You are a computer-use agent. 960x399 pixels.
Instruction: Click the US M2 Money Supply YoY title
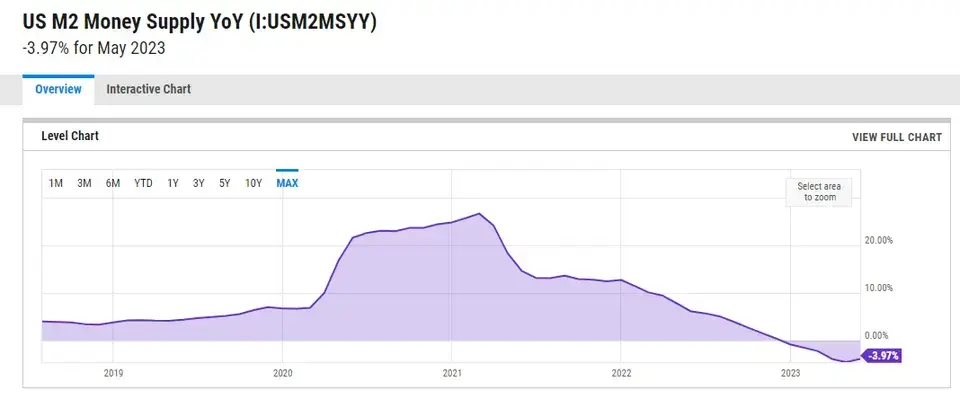coord(200,21)
